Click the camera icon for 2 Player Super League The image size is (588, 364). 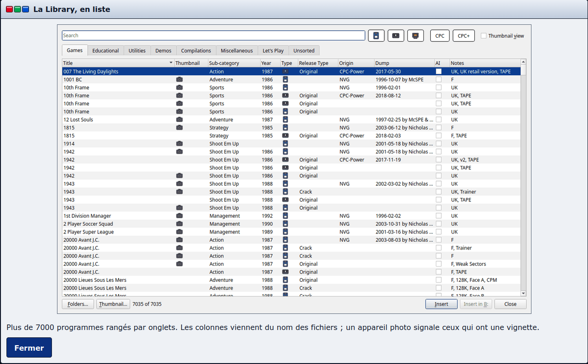coord(179,232)
